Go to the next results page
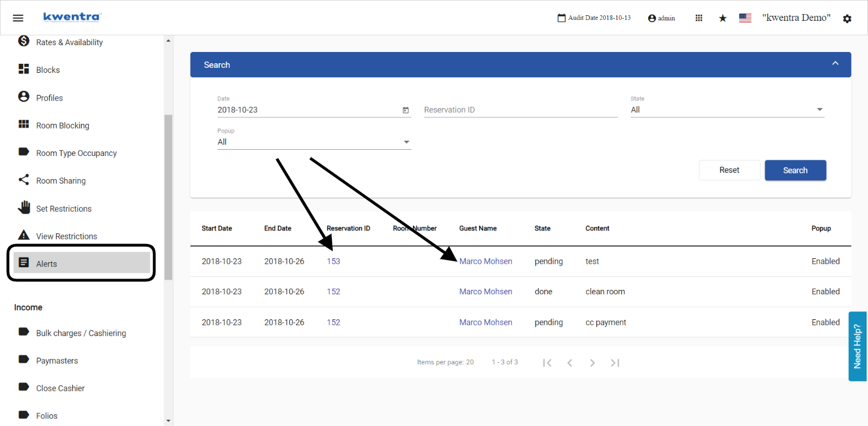The height and width of the screenshot is (426, 868). click(592, 363)
